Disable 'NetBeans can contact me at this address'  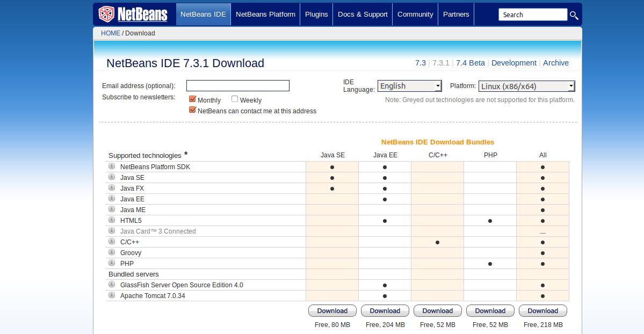coord(192,109)
